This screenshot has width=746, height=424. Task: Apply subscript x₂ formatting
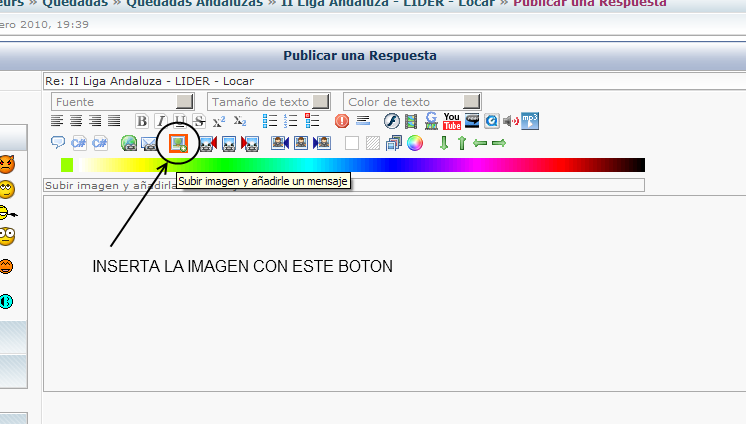click(x=240, y=121)
